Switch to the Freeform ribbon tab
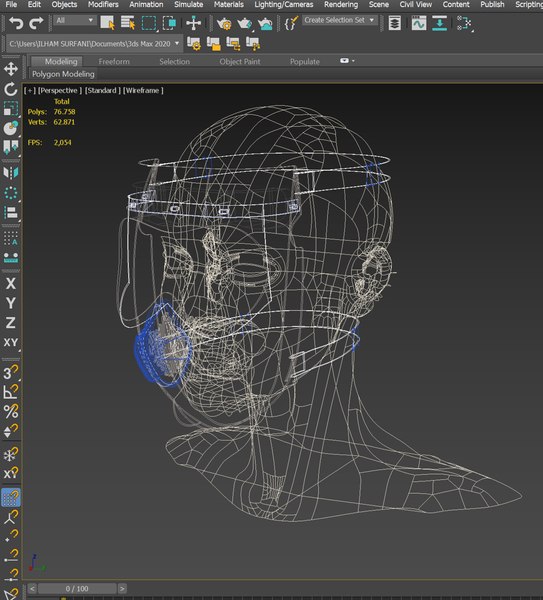This screenshot has width=543, height=600. [114, 62]
